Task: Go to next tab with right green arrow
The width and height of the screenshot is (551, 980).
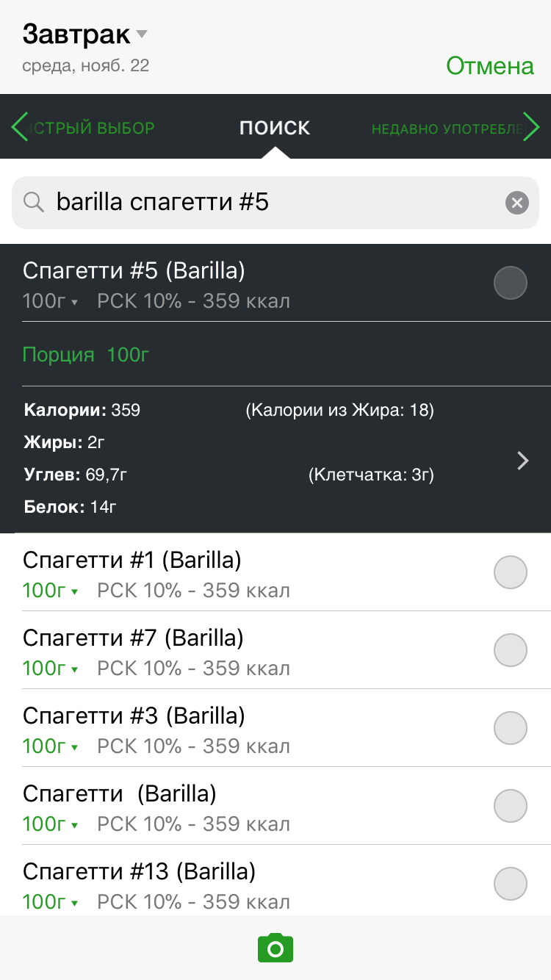Action: [530, 126]
